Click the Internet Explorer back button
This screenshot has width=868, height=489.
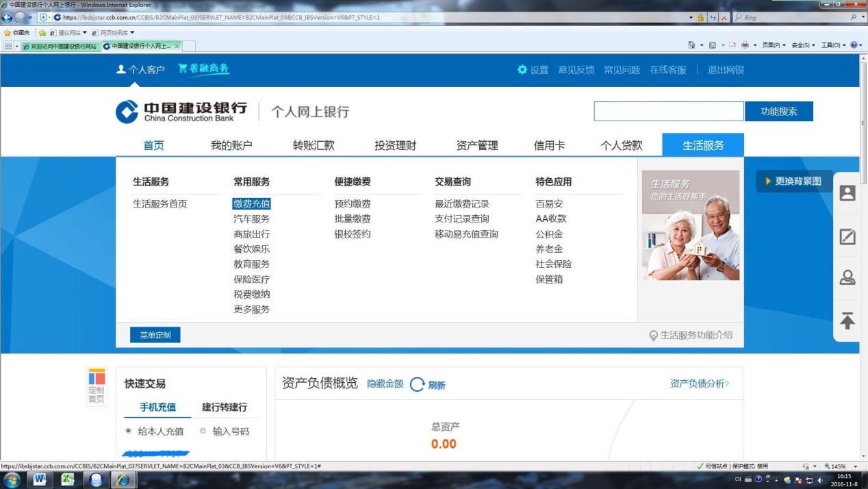tap(8, 17)
